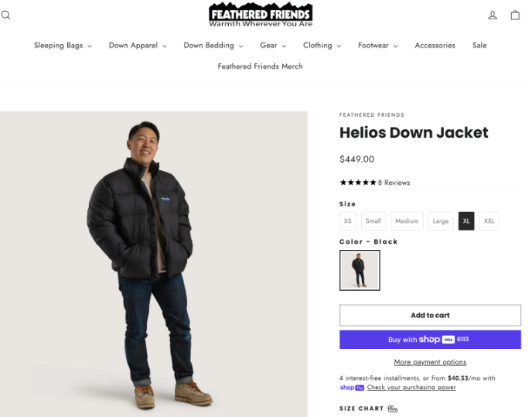532x417 pixels.
Task: Open More payment options link
Action: click(430, 362)
